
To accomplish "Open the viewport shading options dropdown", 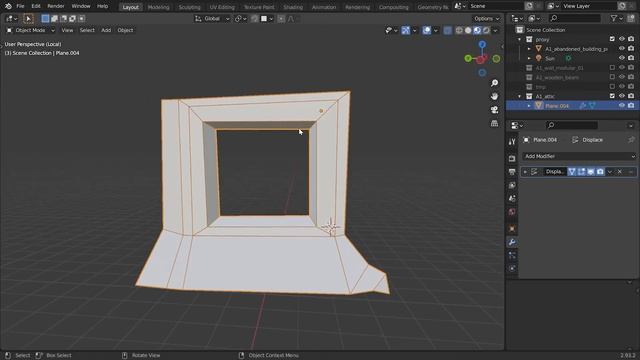I will tap(496, 31).
